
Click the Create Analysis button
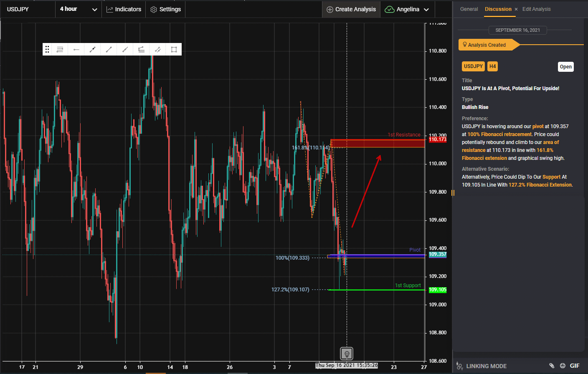tap(351, 9)
